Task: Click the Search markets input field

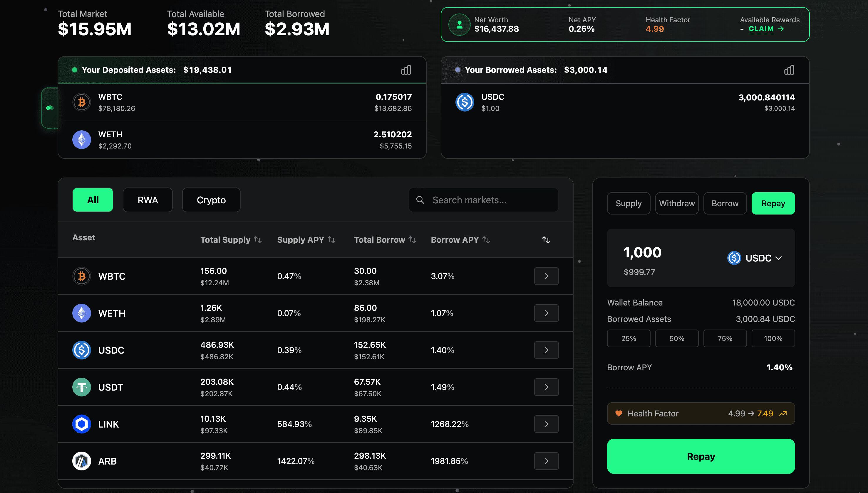Action: (475, 200)
